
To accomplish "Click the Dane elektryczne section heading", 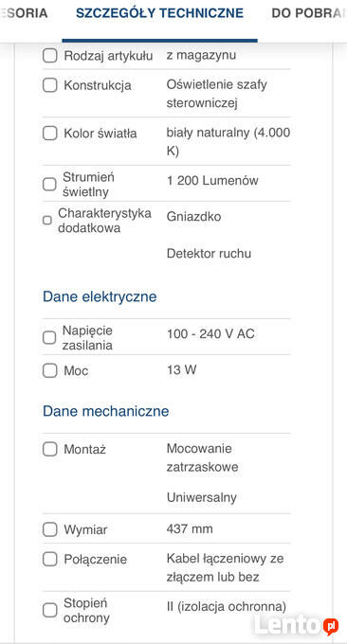I will (x=100, y=296).
